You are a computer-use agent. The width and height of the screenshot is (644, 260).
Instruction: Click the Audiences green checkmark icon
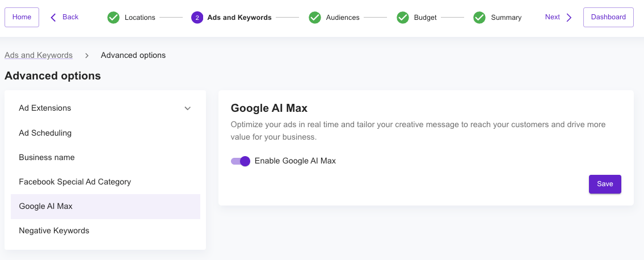(314, 18)
